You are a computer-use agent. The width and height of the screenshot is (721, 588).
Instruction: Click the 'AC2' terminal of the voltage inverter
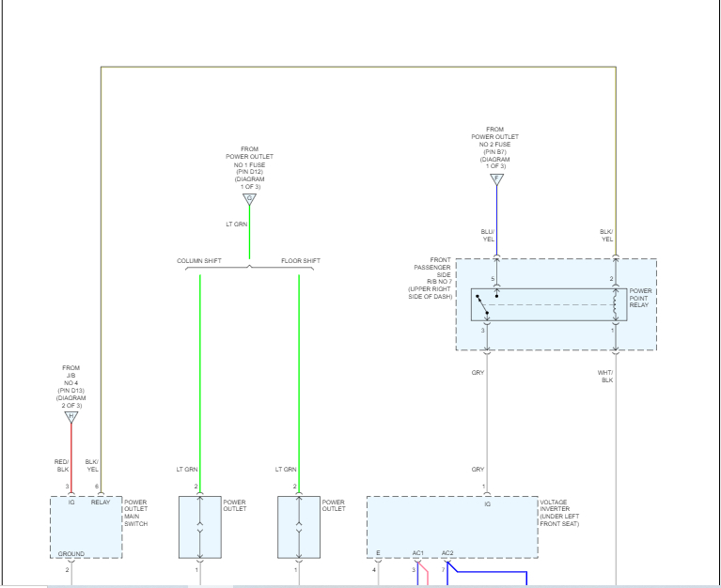pos(447,552)
